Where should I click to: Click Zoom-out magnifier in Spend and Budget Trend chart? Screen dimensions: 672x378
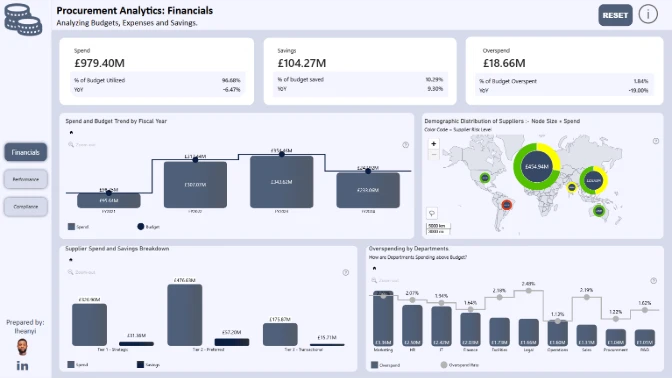click(71, 145)
